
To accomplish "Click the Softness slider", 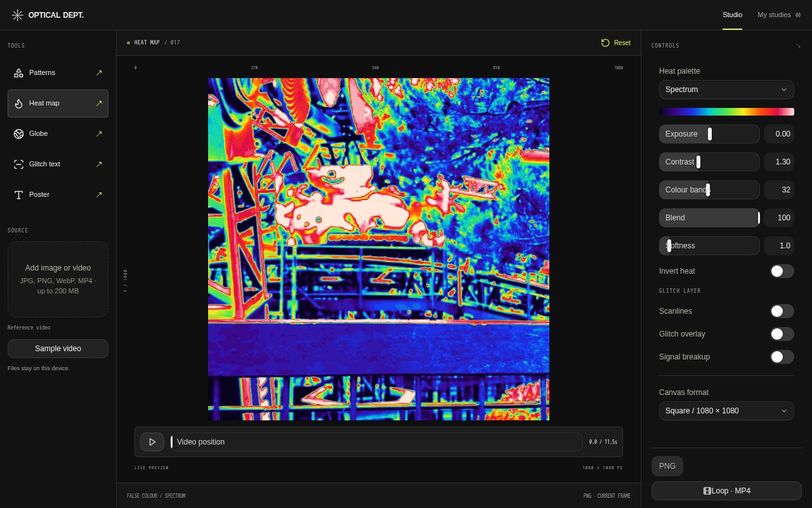I will pyautogui.click(x=709, y=246).
